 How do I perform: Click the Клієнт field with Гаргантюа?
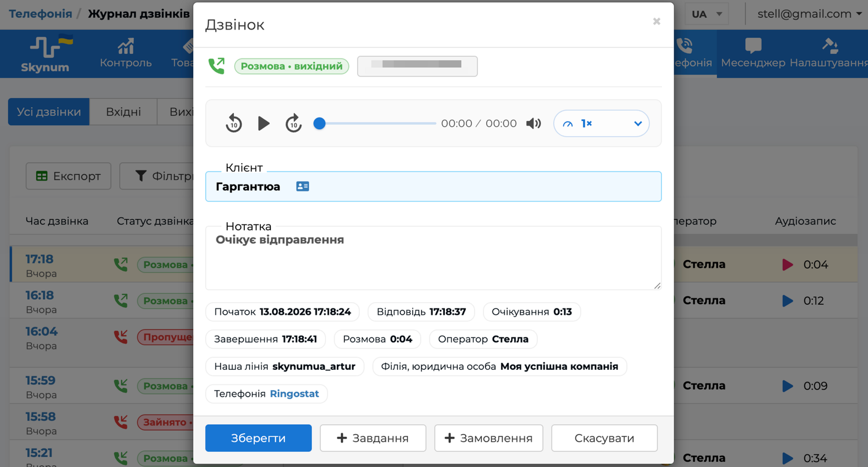pyautogui.click(x=433, y=186)
